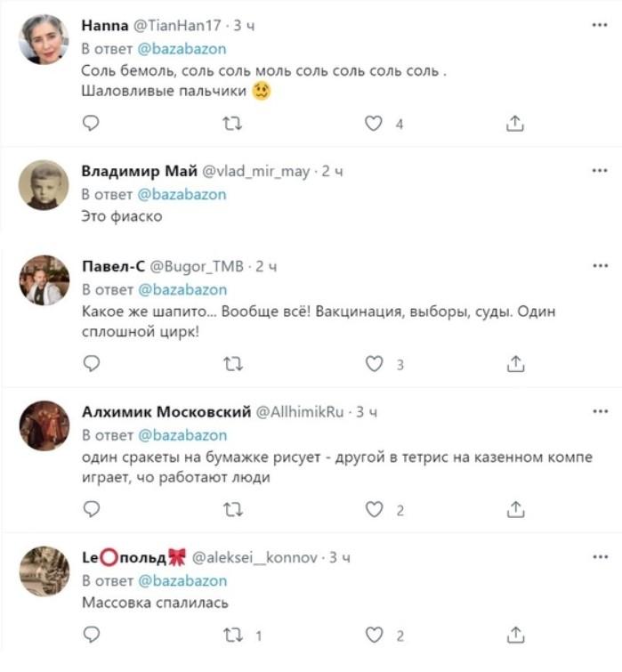
Task: Open more options on Павел-С's tweet
Action: coord(600,264)
